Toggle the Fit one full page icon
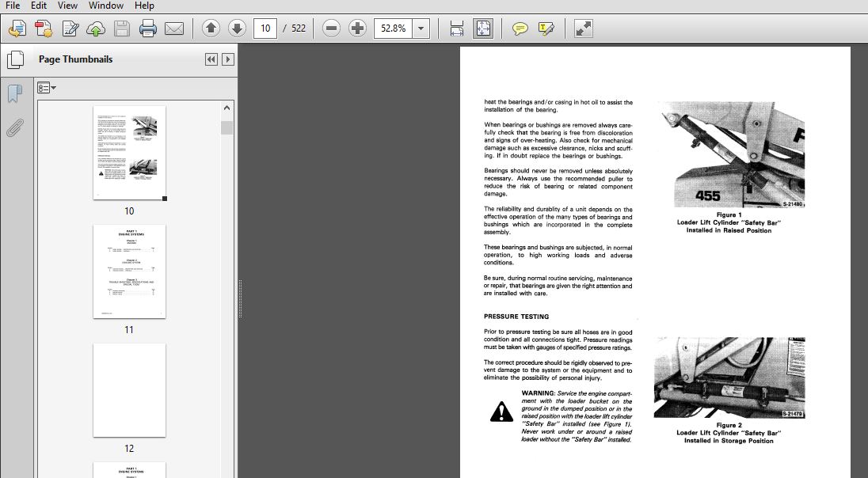The image size is (868, 478). [483, 28]
